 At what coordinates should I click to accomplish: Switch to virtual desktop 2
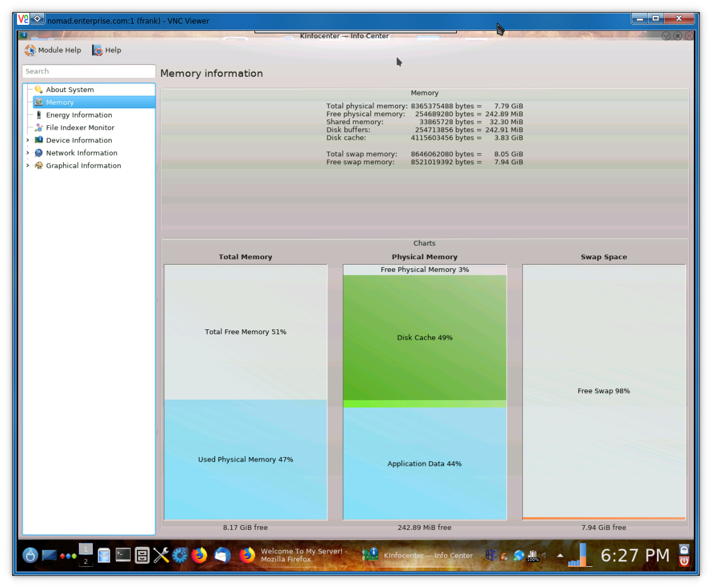point(85,561)
